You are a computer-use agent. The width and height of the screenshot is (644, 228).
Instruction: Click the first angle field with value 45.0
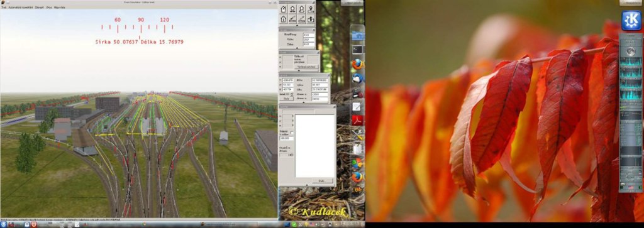(x=309, y=35)
